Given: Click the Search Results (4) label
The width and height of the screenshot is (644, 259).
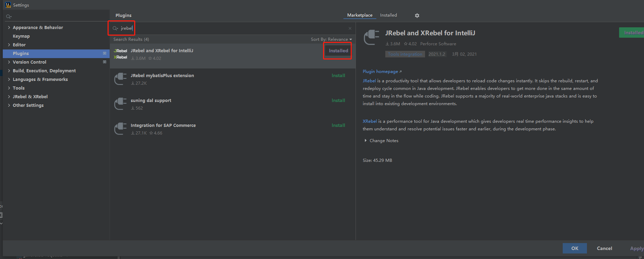Looking at the screenshot, I should point(131,39).
